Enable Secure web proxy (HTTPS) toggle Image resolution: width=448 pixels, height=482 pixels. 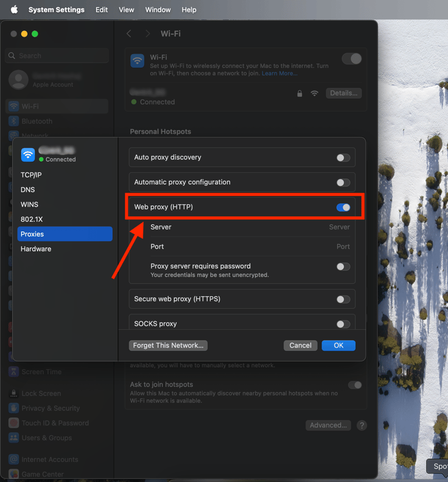[x=343, y=299]
